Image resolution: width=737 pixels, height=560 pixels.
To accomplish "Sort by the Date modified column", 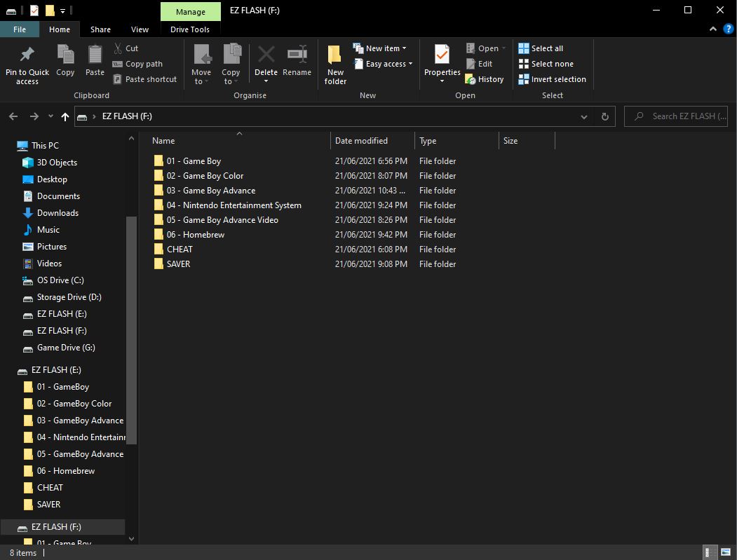I will tap(373, 140).
